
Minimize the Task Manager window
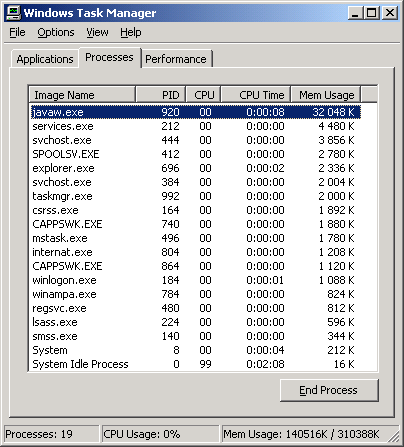pyautogui.click(x=355, y=13)
